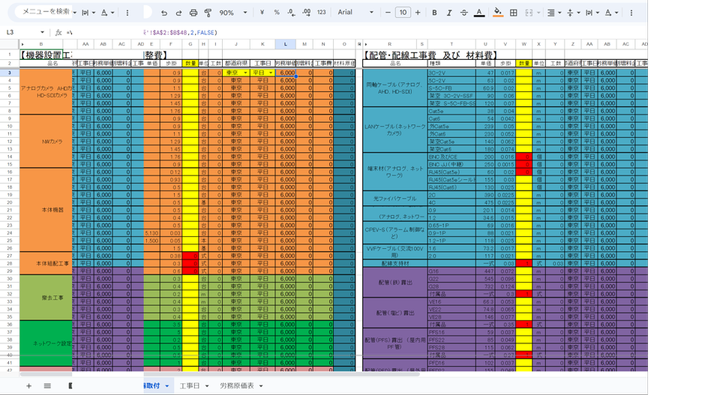Image resolution: width=720 pixels, height=395 pixels.
Task: Click the formula bar text
Action: point(180,33)
